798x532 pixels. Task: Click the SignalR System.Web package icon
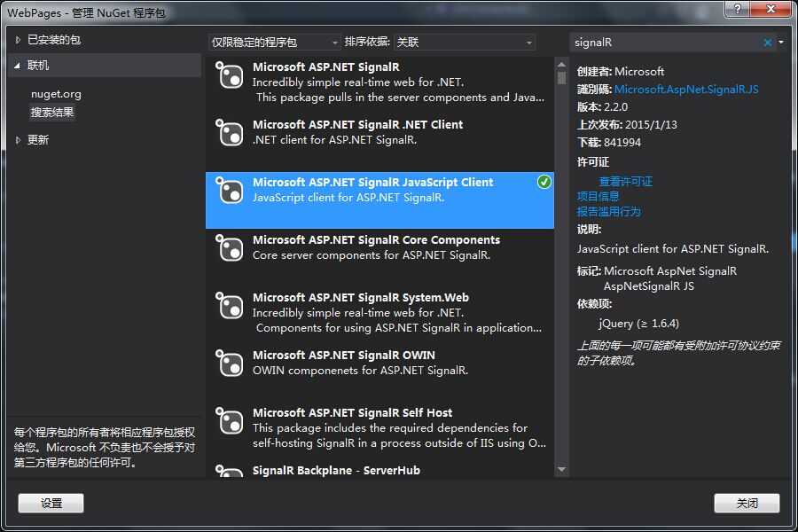[x=230, y=305]
